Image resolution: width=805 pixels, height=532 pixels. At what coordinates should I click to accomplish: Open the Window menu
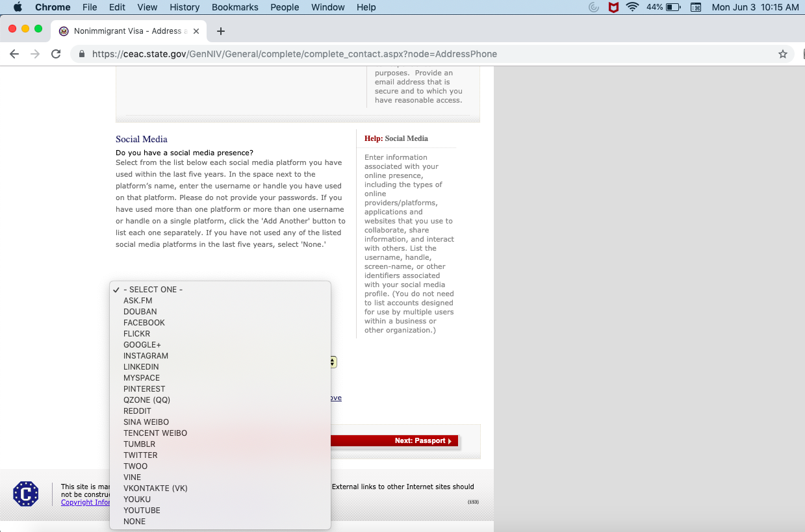click(328, 7)
